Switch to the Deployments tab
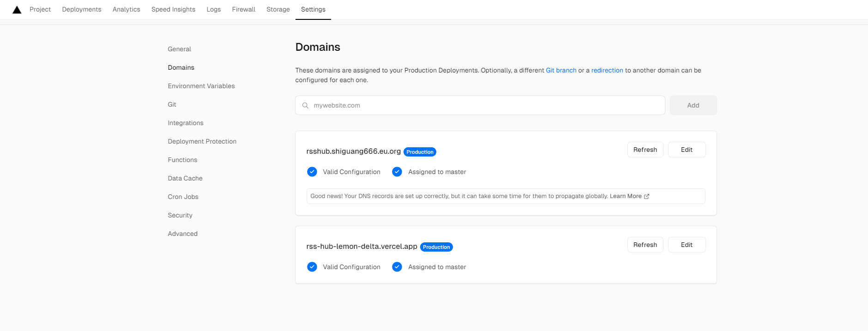Screen dimensions: 868x331 (x=82, y=9)
